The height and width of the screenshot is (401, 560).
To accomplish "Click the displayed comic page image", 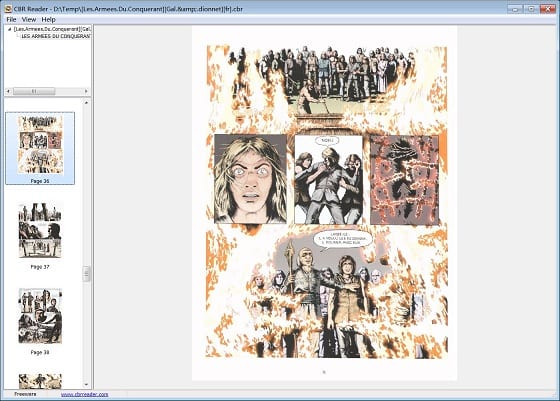I will click(325, 203).
